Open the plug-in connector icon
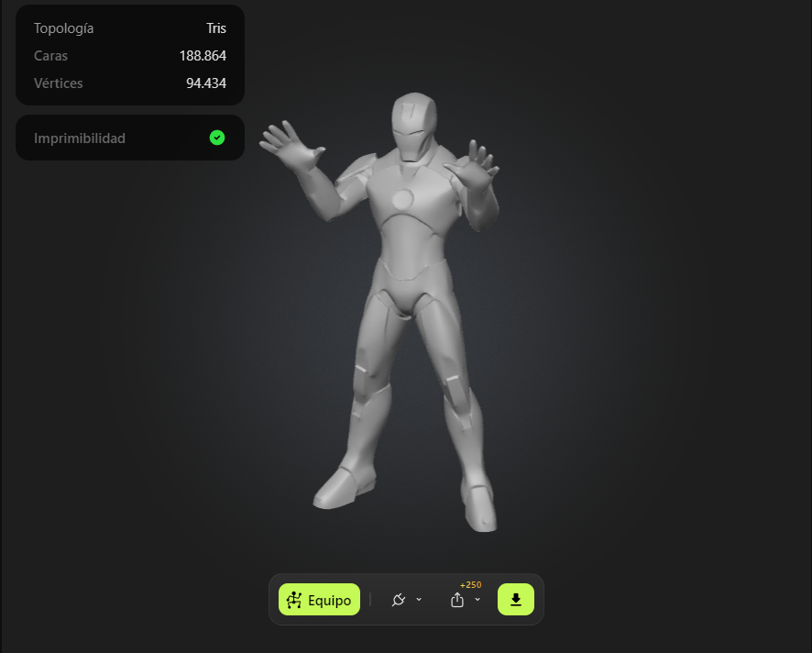Screen dimensions: 812x653 tap(399, 600)
